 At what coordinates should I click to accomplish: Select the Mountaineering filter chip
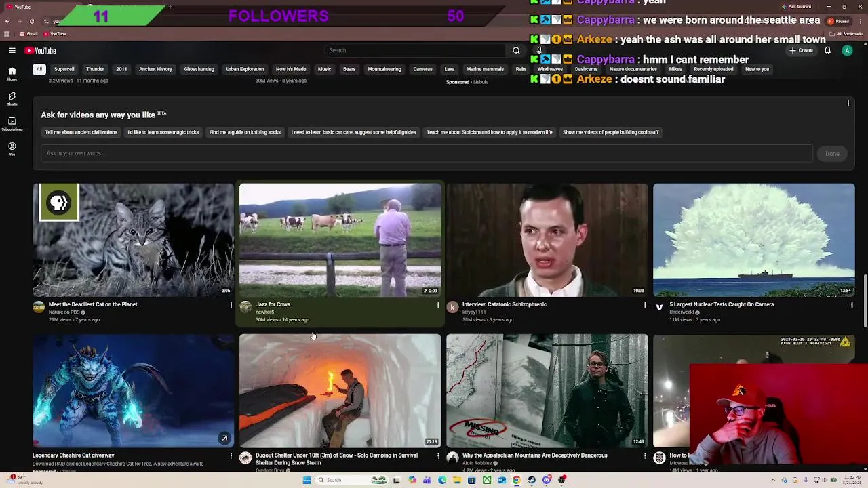tap(384, 69)
